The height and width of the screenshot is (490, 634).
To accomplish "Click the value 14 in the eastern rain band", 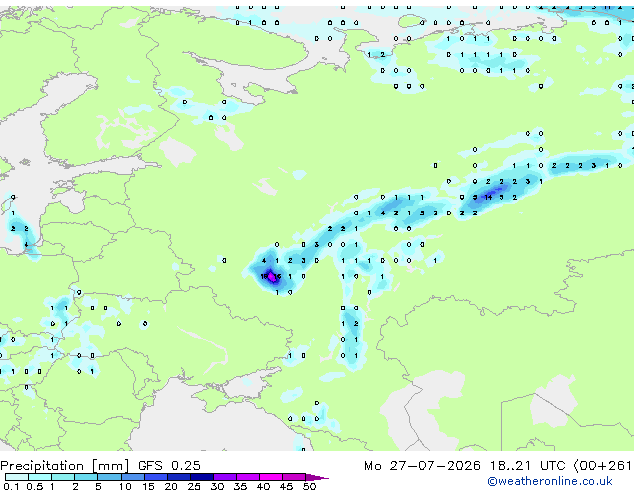I will click(x=488, y=197).
